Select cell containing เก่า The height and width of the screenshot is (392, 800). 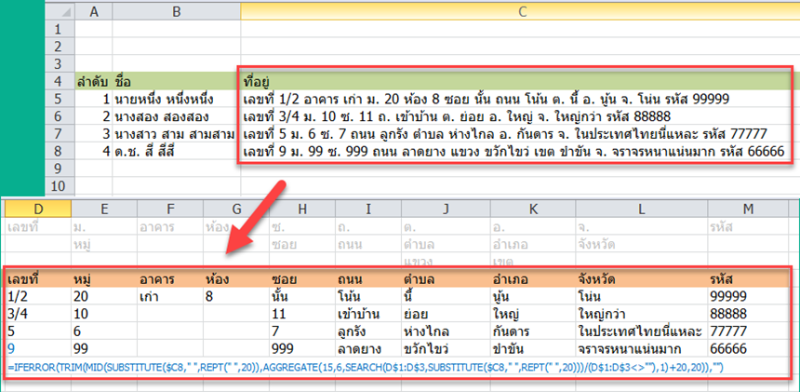(170, 297)
